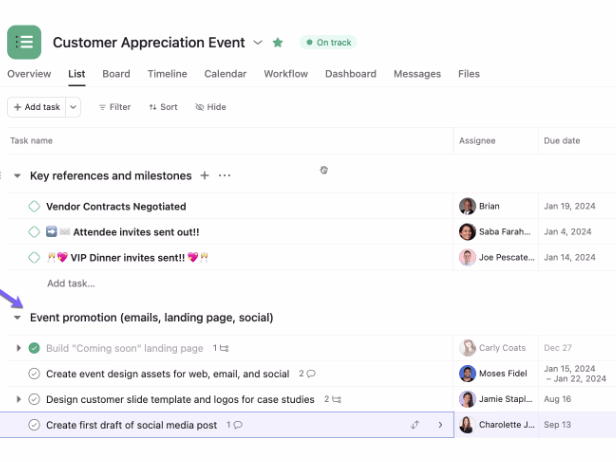Click dependency icon on social media post row
The height and width of the screenshot is (462, 616).
415,425
